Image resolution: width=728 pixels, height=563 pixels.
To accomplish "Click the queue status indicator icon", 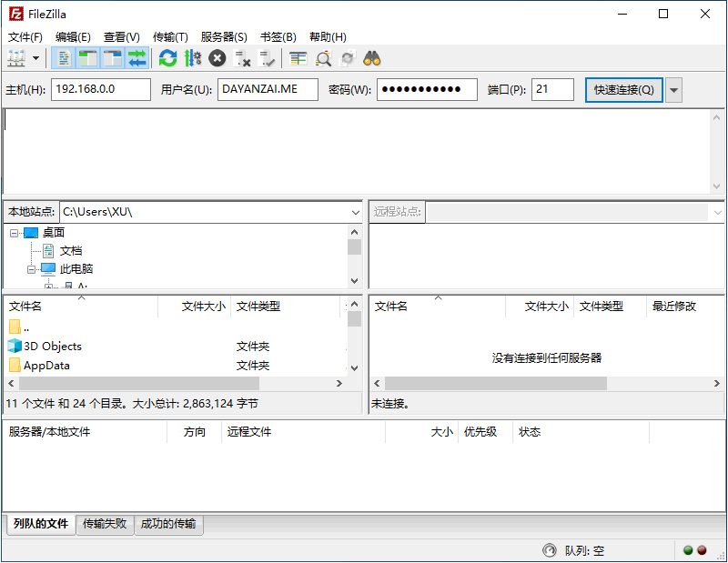I will (x=550, y=550).
